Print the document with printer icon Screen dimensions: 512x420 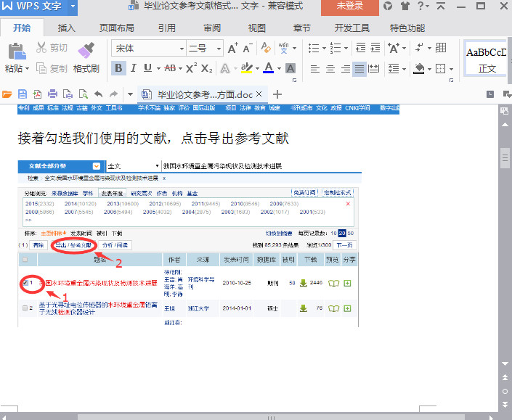click(52, 94)
